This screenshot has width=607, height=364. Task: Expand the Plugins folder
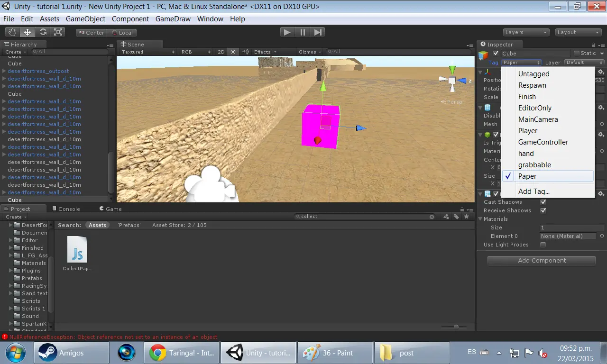[x=11, y=271]
